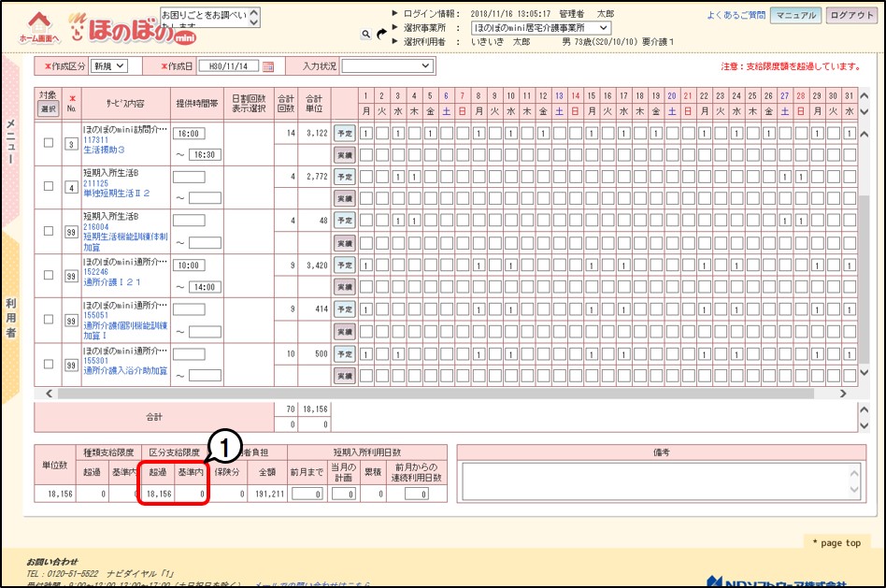Toggle day 1 予定 box for 生活援助3

tap(366, 134)
